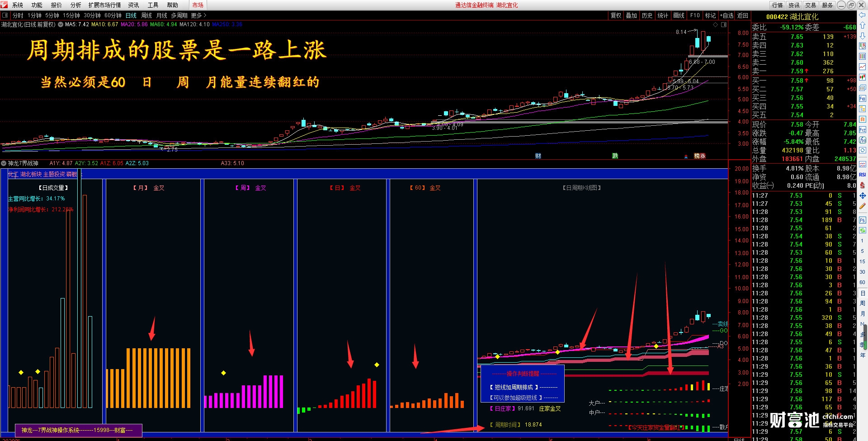This screenshot has width=868, height=441.
Task: Switch sidebar period to 周 weekly
Action: click(x=862, y=303)
